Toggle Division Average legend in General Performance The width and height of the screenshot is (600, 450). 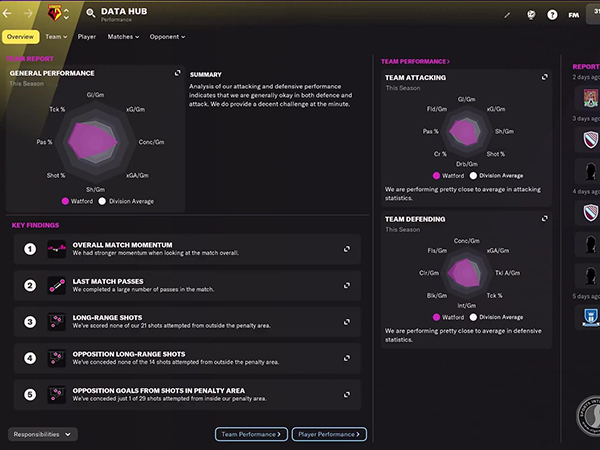tap(126, 201)
